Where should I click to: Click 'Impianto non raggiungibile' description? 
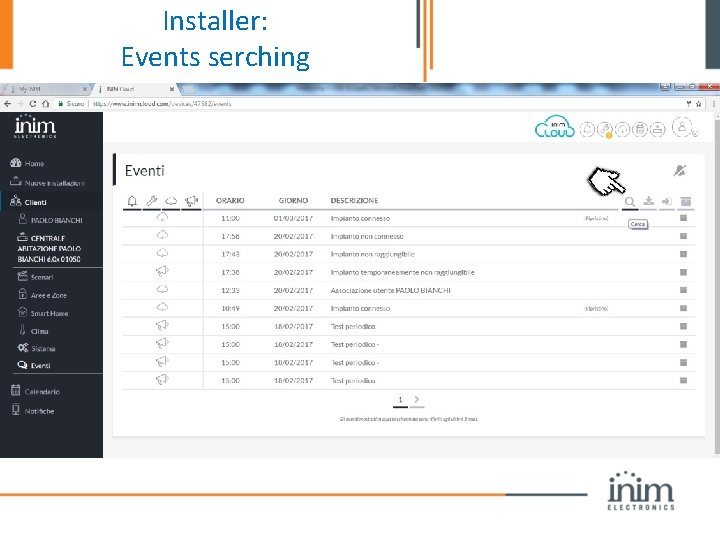[x=372, y=254]
